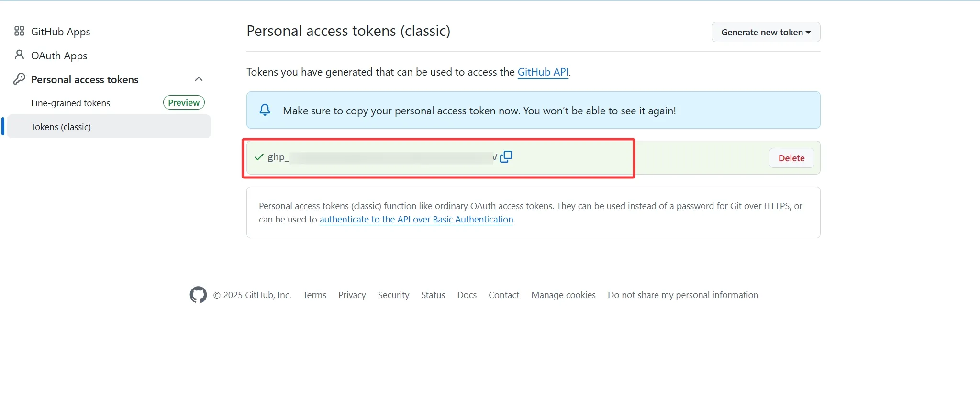The height and width of the screenshot is (400, 980).
Task: Click the Preview badge label
Action: [184, 102]
